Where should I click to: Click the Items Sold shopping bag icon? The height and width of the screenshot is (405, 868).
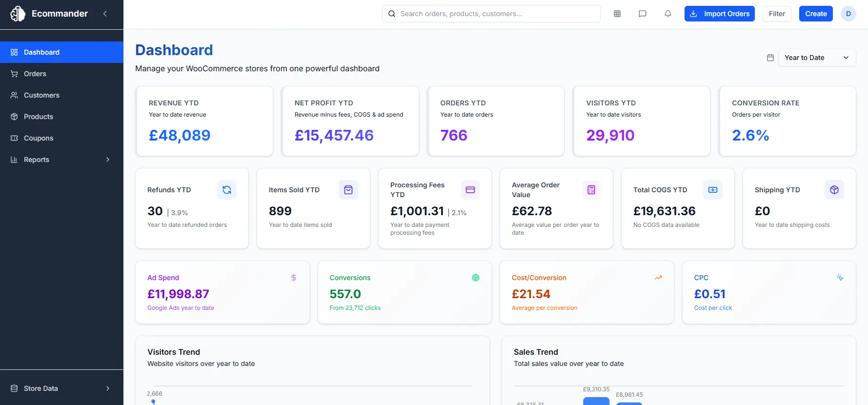click(348, 190)
